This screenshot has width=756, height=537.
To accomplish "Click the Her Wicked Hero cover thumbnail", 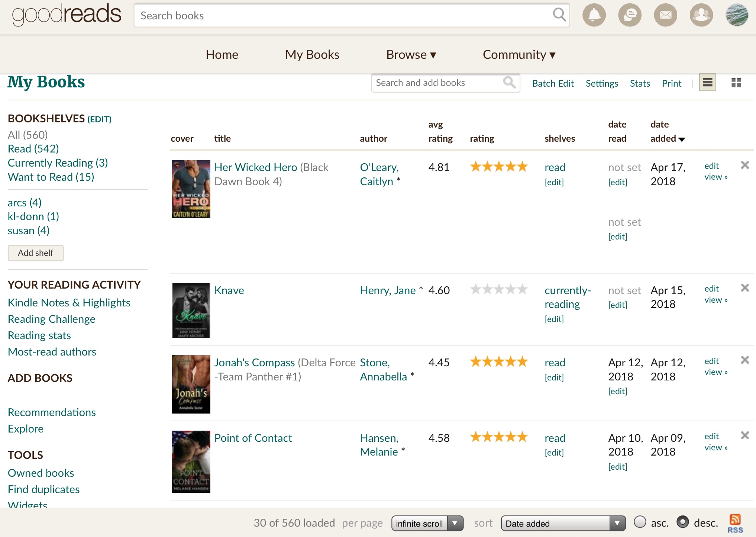I will tap(191, 189).
